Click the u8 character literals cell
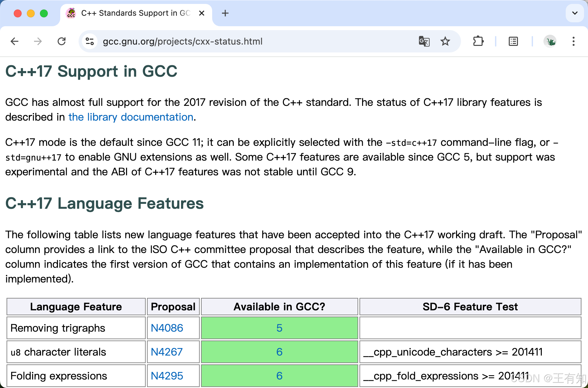This screenshot has height=388, width=588. tap(76, 352)
